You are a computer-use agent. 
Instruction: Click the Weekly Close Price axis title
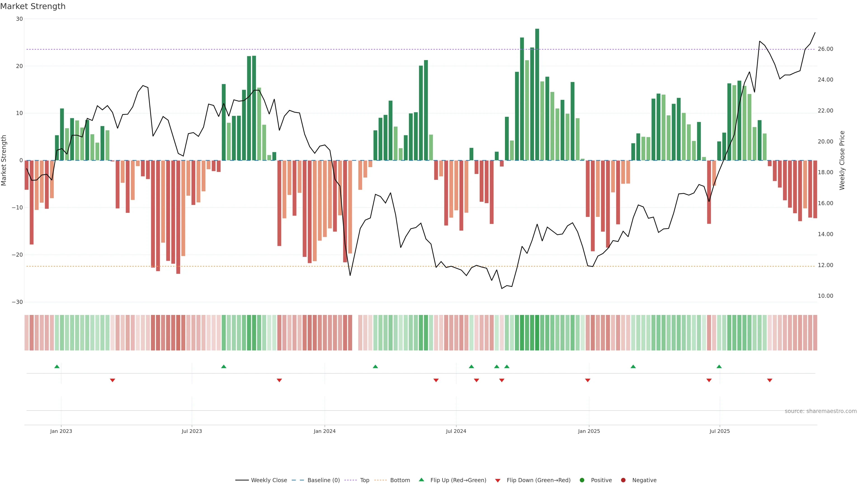click(x=842, y=160)
